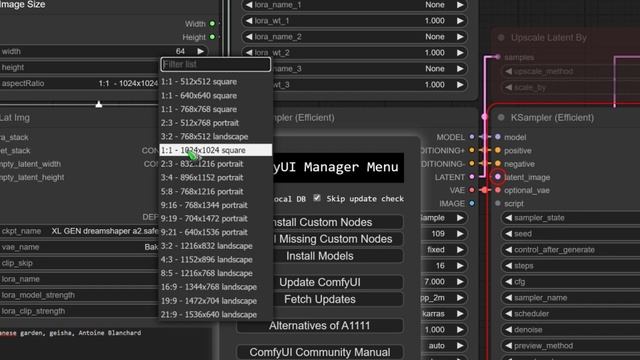Choose 5:8 - 768x1216 portrait
The image size is (640, 360).
click(x=216, y=191)
